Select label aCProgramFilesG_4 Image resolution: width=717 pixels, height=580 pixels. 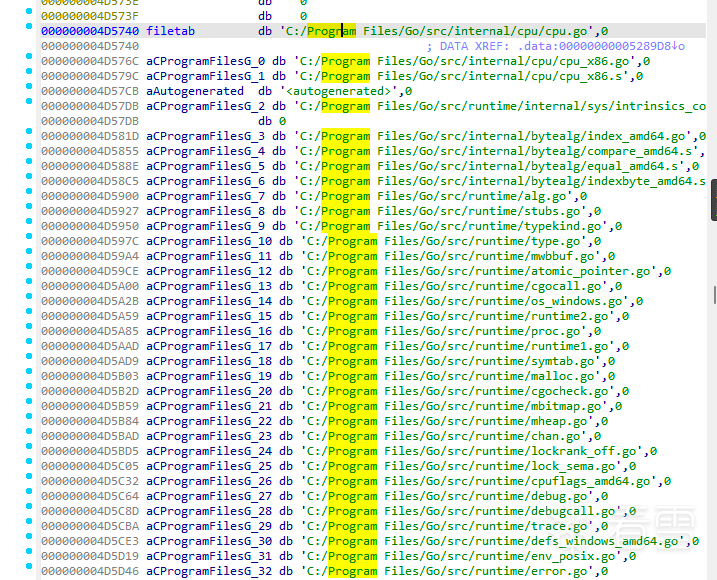205,151
